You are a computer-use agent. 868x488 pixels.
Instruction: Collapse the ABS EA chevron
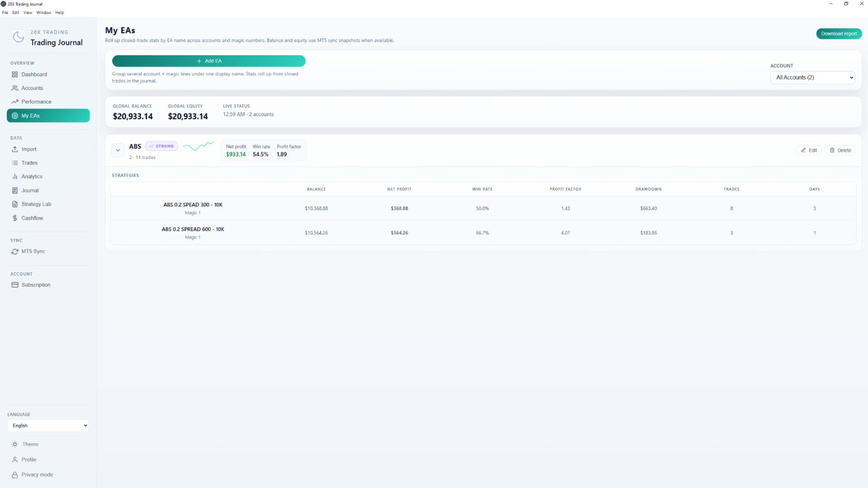(118, 150)
